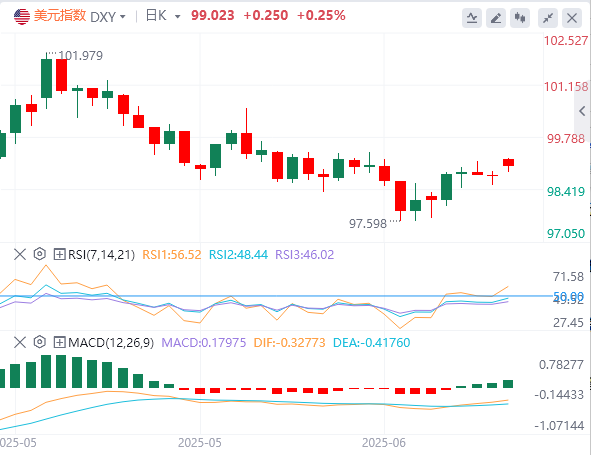The image size is (591, 455).
Task: Click the collapse arrows shrink icon
Action: click(x=548, y=18)
